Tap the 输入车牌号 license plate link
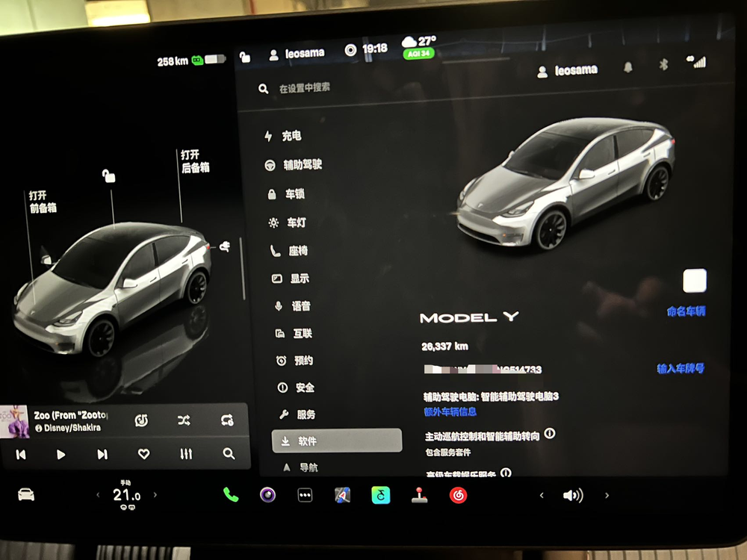 (x=681, y=368)
